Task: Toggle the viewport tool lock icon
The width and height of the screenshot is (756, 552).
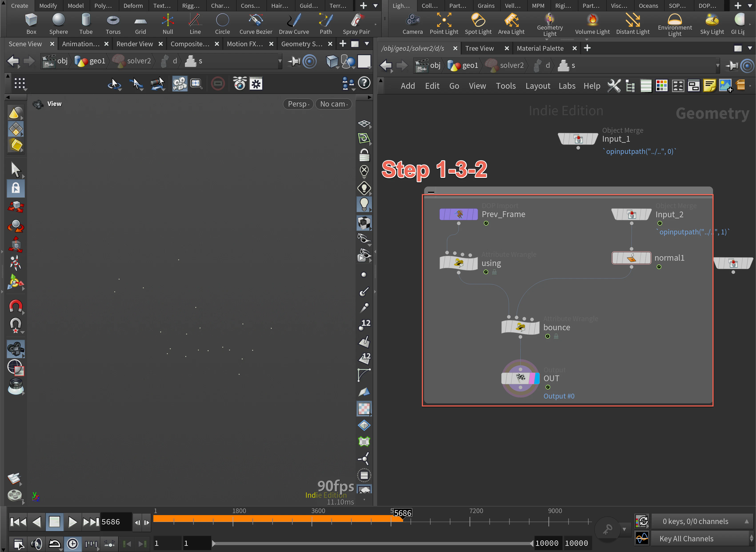Action: (16, 188)
